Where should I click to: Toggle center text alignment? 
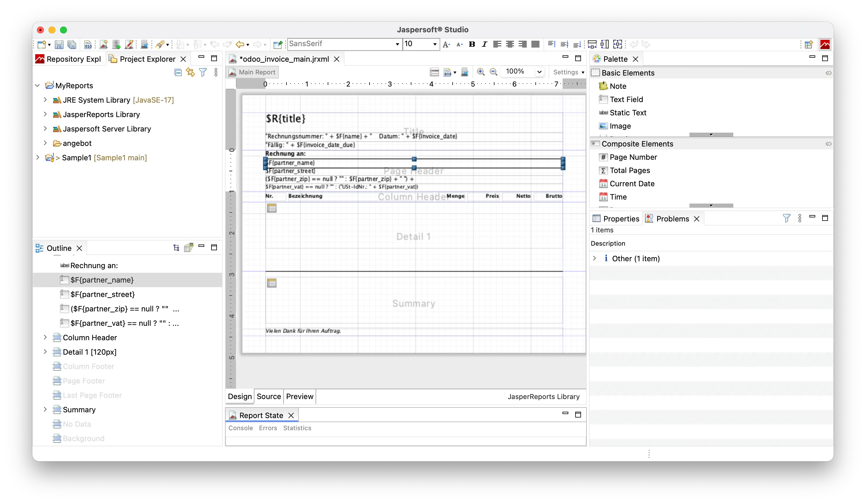pos(510,44)
